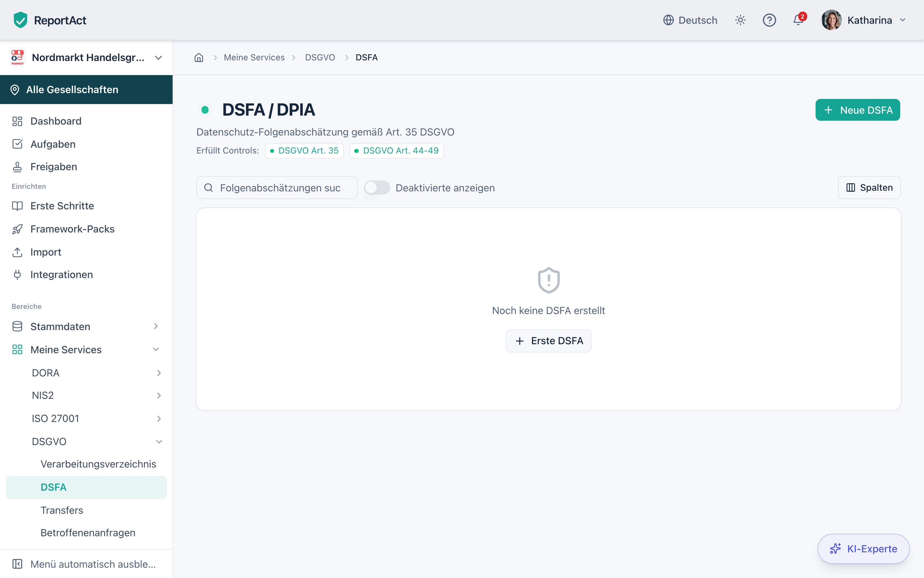
Task: Open Aufgaben in the sidebar
Action: pyautogui.click(x=86, y=144)
